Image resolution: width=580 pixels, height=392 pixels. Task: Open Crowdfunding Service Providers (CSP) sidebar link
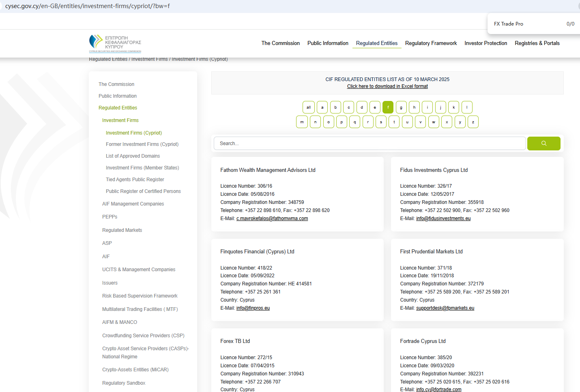pyautogui.click(x=143, y=336)
